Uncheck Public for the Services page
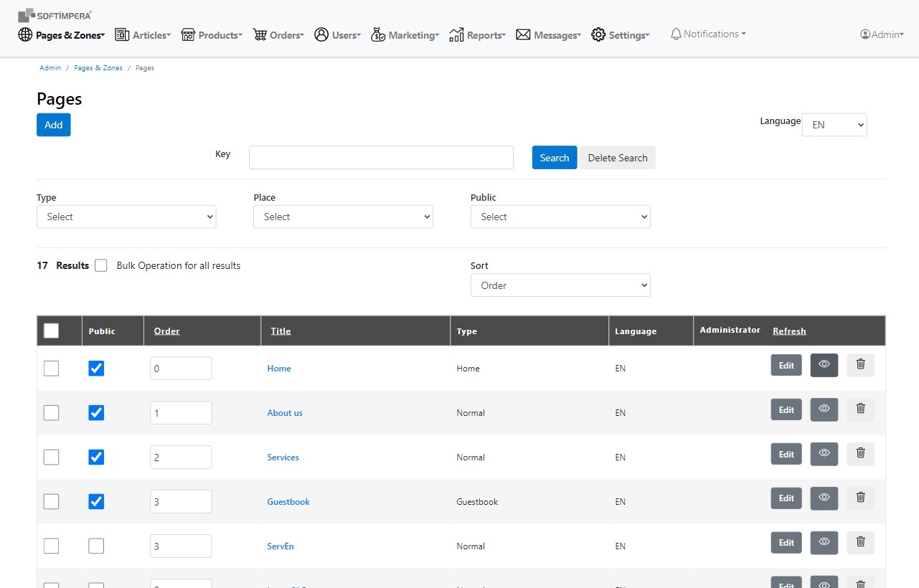Screen dimensions: 919x588 [96, 457]
